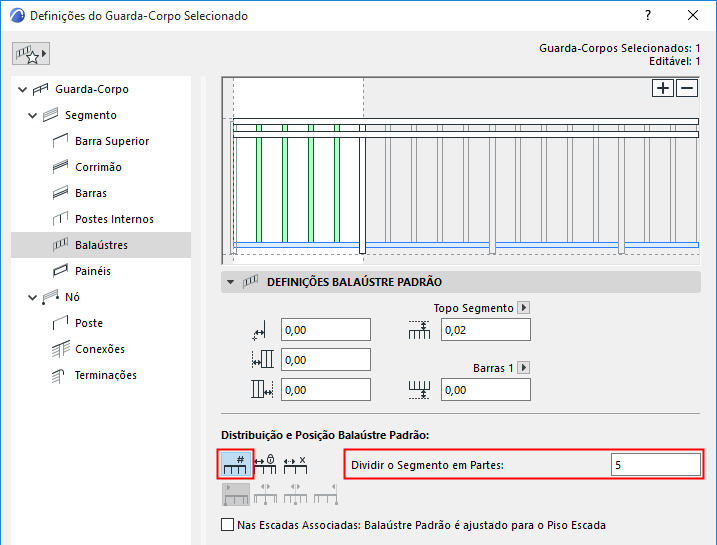Viewport: 717px width, 545px height.
Task: Open Barras settings page
Action: [x=91, y=193]
